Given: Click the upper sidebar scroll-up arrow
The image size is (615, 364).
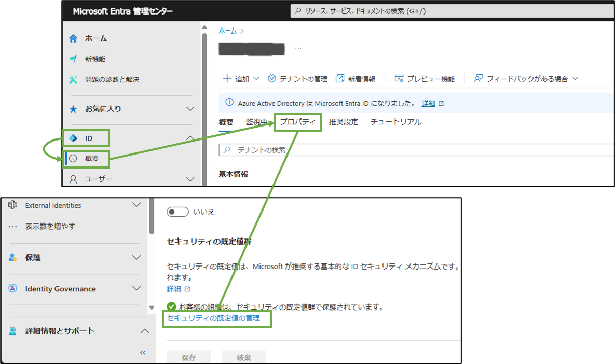Looking at the screenshot, I should 204,27.
